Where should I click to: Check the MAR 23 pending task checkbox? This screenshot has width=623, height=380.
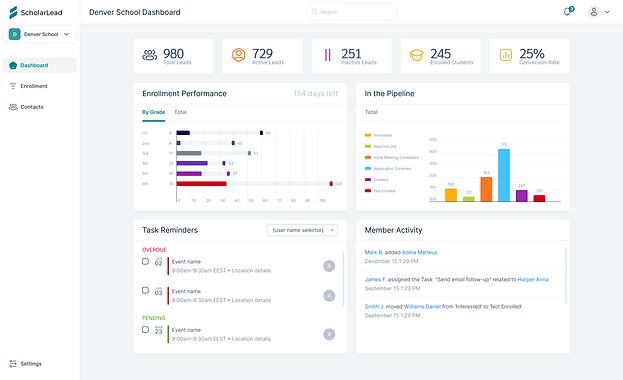click(x=145, y=330)
